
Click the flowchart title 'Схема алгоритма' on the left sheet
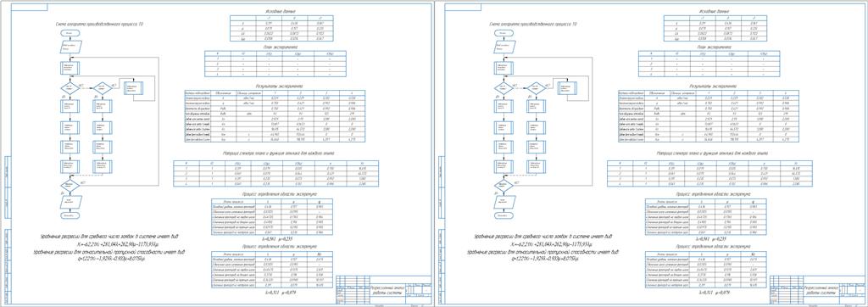click(87, 24)
